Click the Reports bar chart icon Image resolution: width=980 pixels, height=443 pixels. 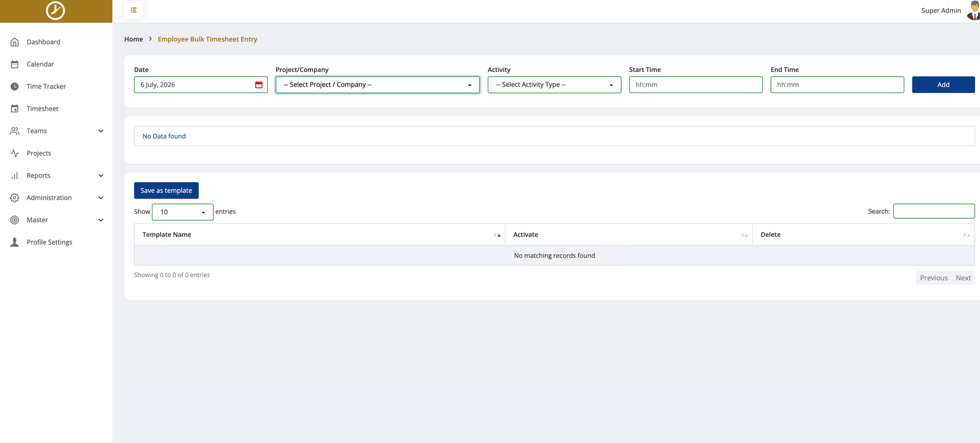[x=15, y=176]
